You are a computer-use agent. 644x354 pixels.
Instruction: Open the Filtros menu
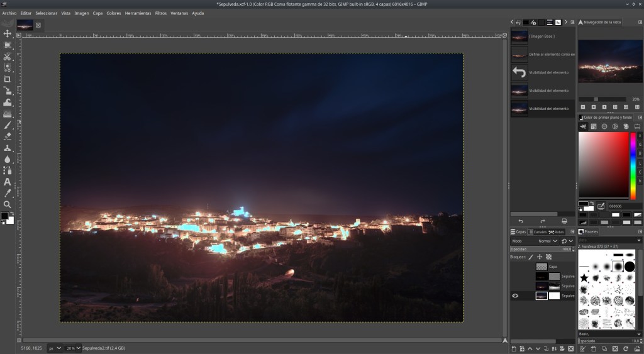coord(161,13)
